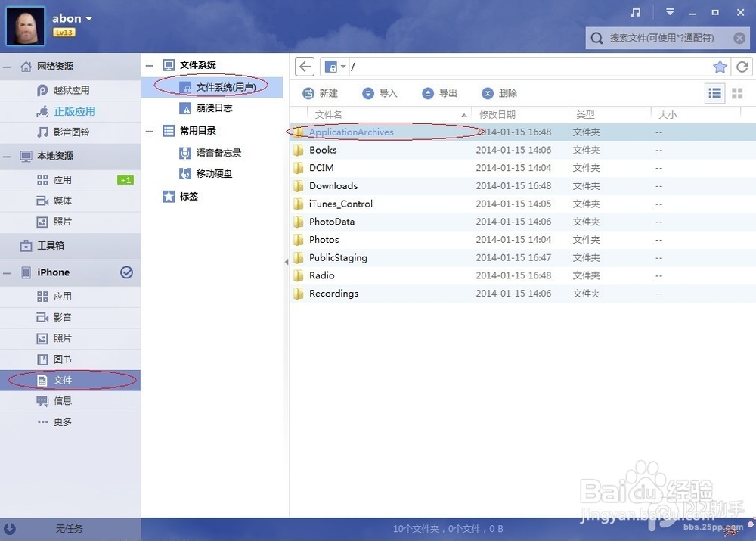Open 正版应用 in the sidebar
This screenshot has width=756, height=541.
[70, 111]
